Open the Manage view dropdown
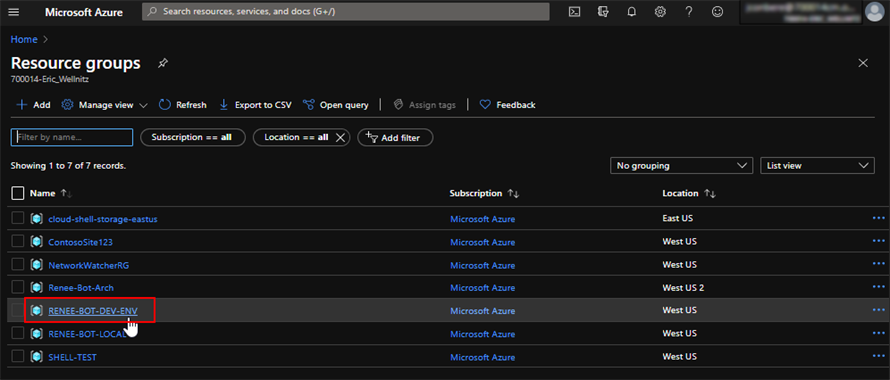Screen dimensions: 890x380 tap(104, 105)
